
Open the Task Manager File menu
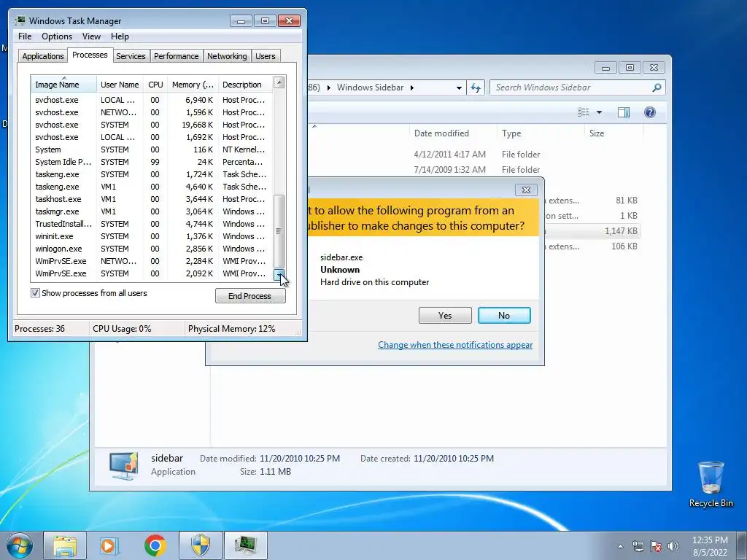tap(25, 36)
